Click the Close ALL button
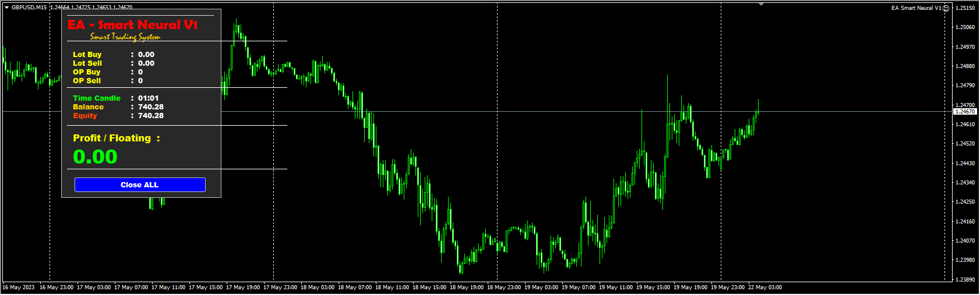 click(140, 184)
